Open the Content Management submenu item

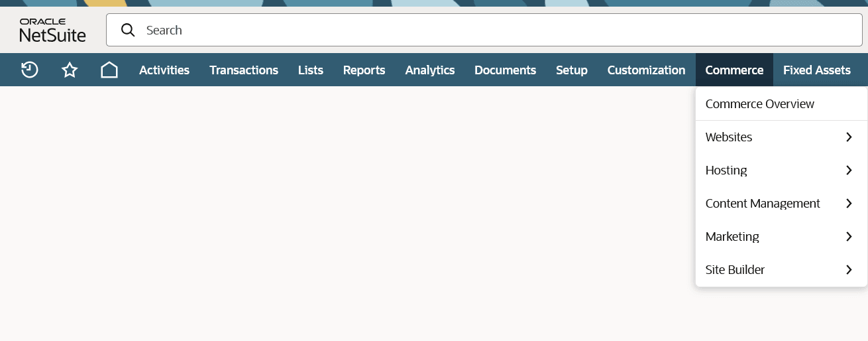click(x=781, y=204)
